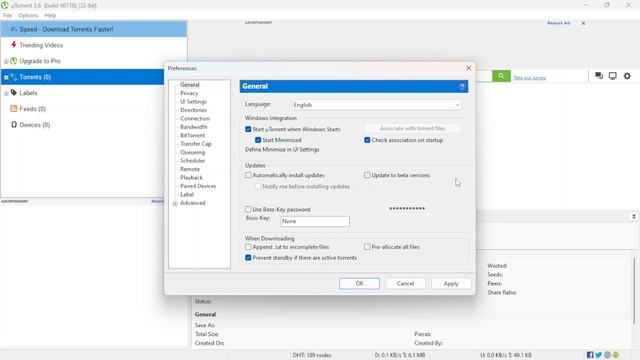Select Paired Devices in preferences tree
This screenshot has width=640, height=360.
click(198, 186)
